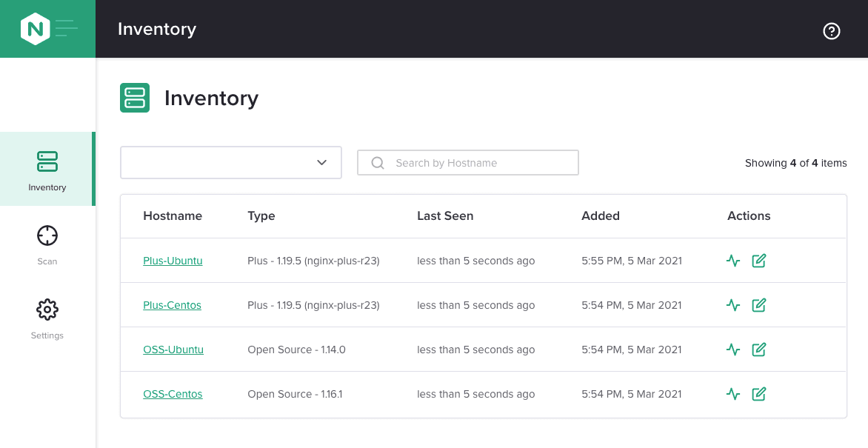This screenshot has width=868, height=448.
Task: Select the Inventory icon in the sidebar
Action: tap(47, 161)
